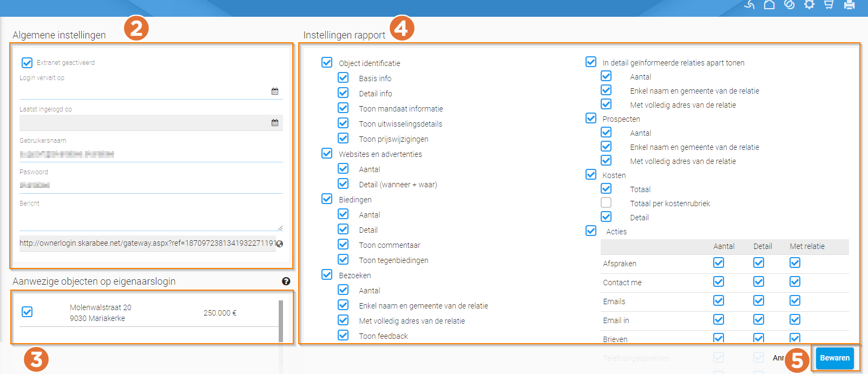Click Bewaren button to save
Image resolution: width=868 pixels, height=374 pixels.
click(834, 358)
